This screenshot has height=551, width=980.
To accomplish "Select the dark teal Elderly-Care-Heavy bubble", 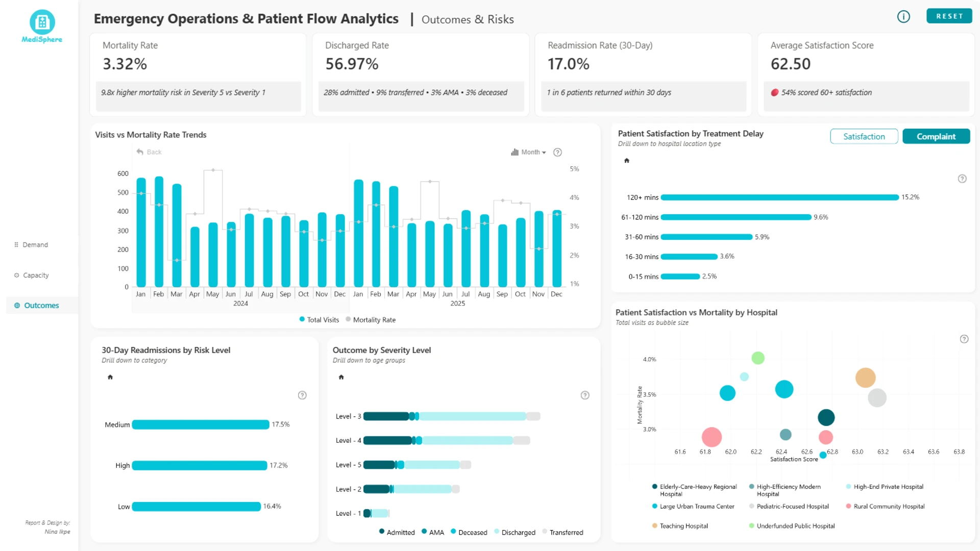I will pos(826,417).
